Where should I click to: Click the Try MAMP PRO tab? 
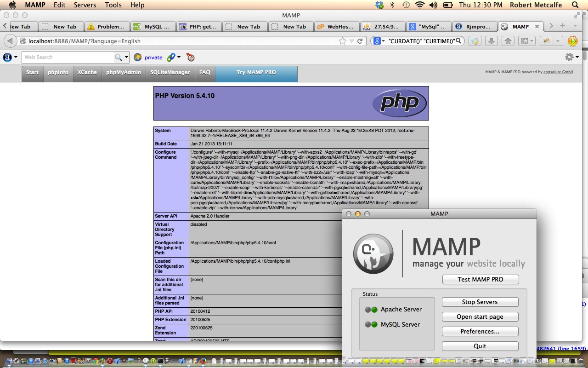pos(256,74)
